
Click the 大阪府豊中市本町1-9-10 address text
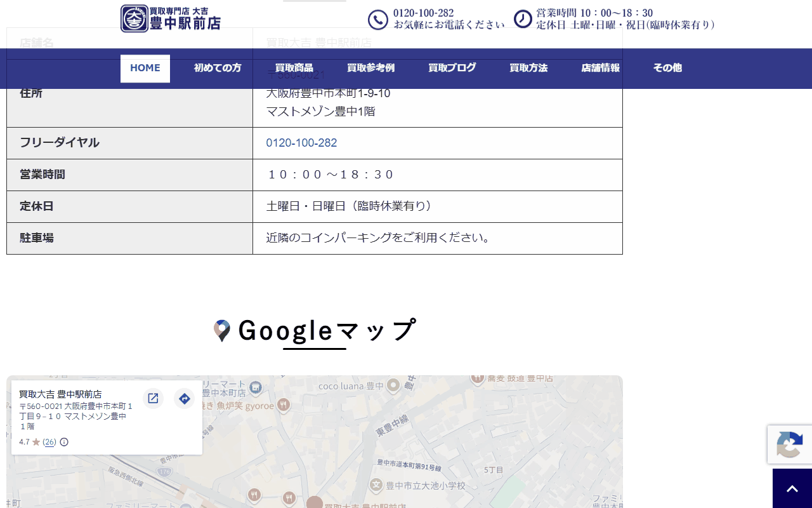(328, 93)
